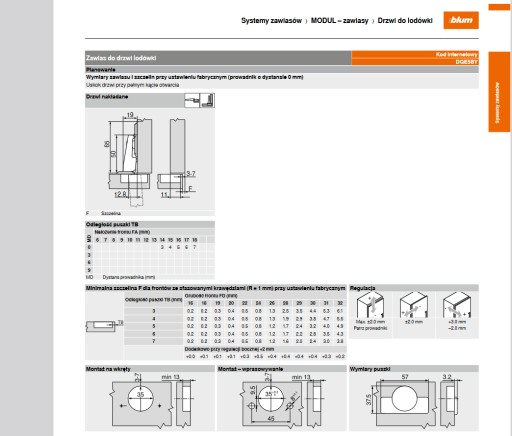Open the Drzwi do lodówki breadcrumb
This screenshot has width=512, height=436.
[x=405, y=21]
